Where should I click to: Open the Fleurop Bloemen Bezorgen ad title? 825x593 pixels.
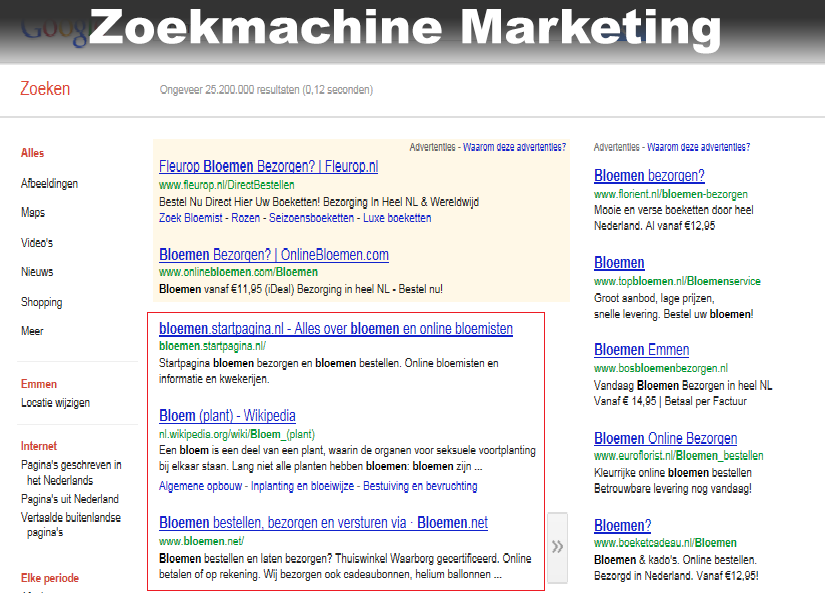tap(268, 166)
